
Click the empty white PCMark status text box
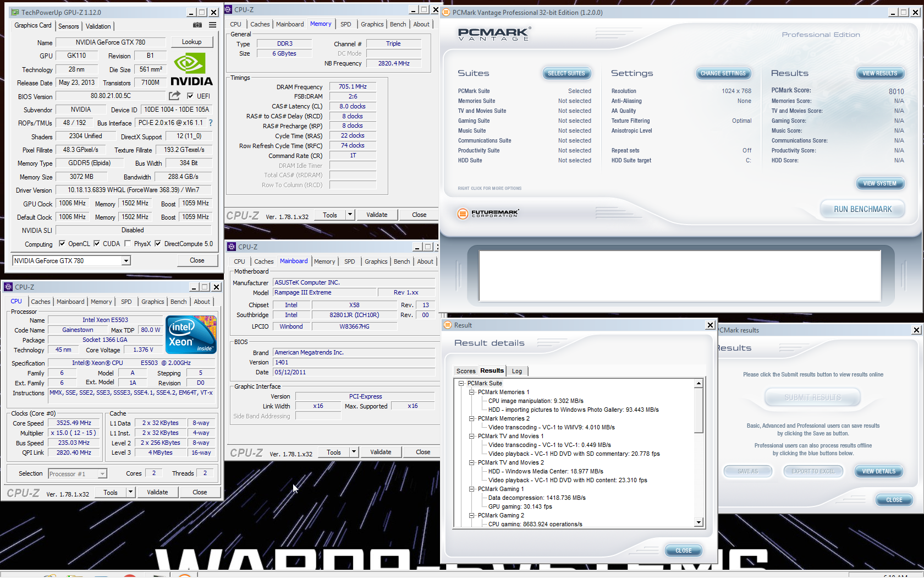pyautogui.click(x=680, y=276)
